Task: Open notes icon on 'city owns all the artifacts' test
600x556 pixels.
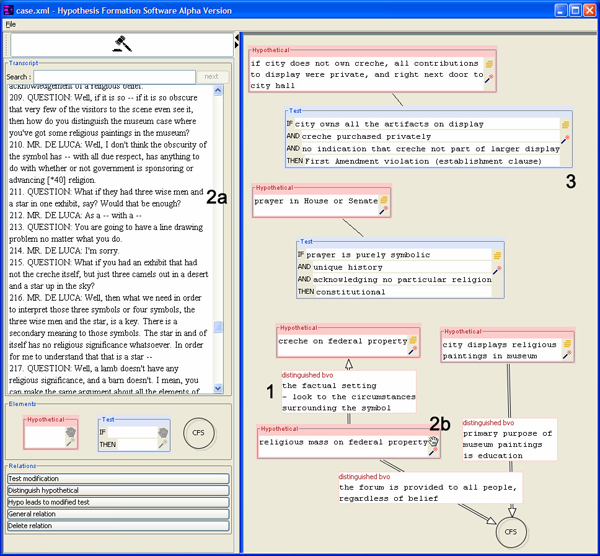Action: (x=565, y=125)
